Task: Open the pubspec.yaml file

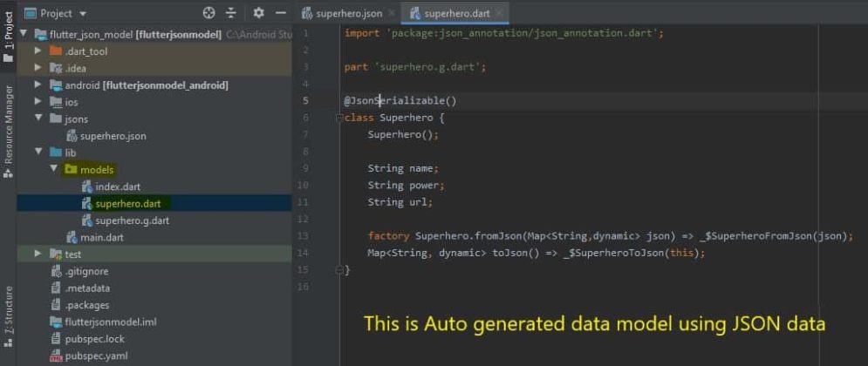Action: click(x=96, y=356)
